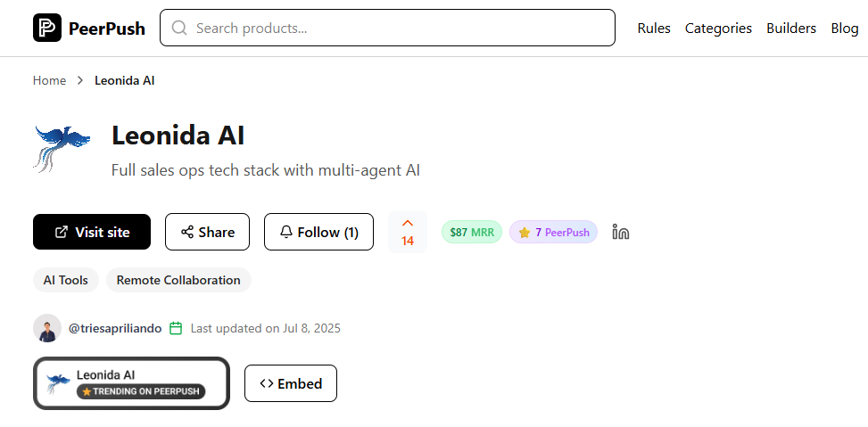The height and width of the screenshot is (427, 868).
Task: Open the Rules page
Action: pos(654,29)
